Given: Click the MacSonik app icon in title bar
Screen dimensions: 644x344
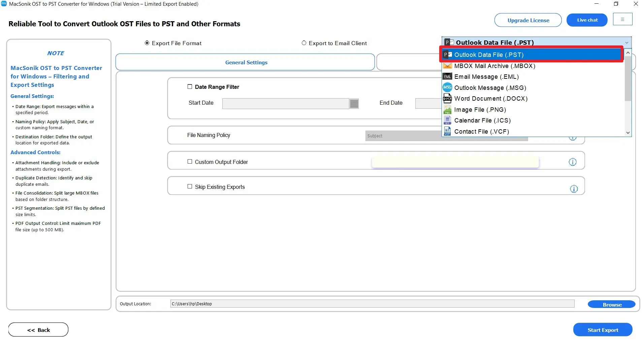Looking at the screenshot, I should point(4,4).
